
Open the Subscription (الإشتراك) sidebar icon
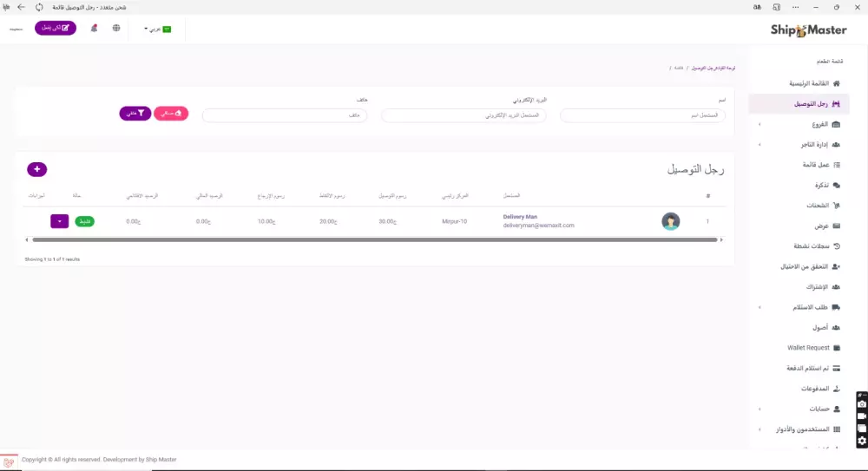tap(837, 287)
